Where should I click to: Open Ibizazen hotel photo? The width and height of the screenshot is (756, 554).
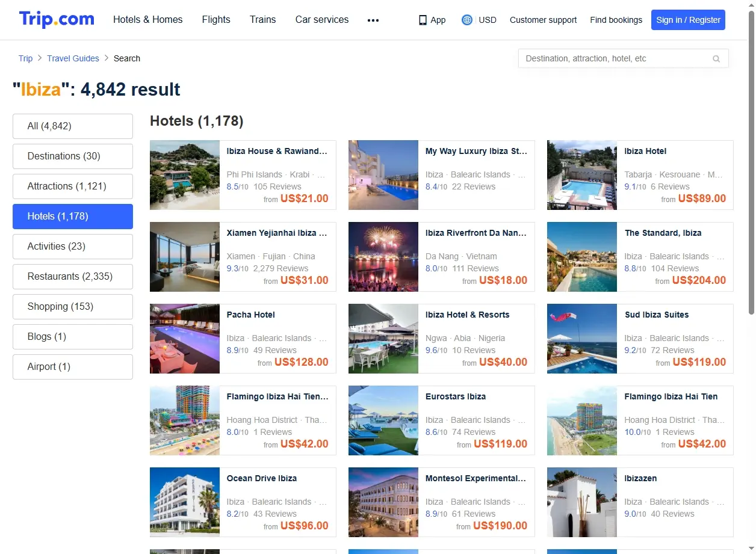[x=582, y=502]
